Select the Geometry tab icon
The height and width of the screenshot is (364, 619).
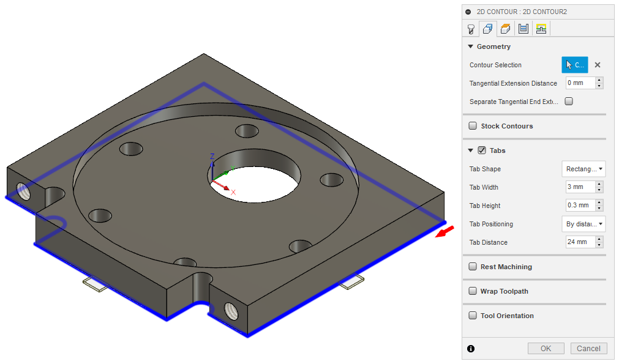click(488, 28)
